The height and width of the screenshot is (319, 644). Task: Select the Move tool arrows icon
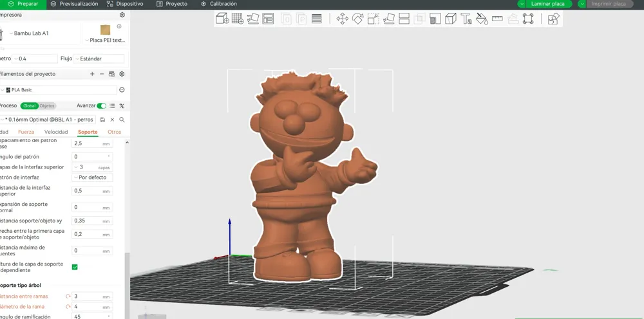click(342, 19)
